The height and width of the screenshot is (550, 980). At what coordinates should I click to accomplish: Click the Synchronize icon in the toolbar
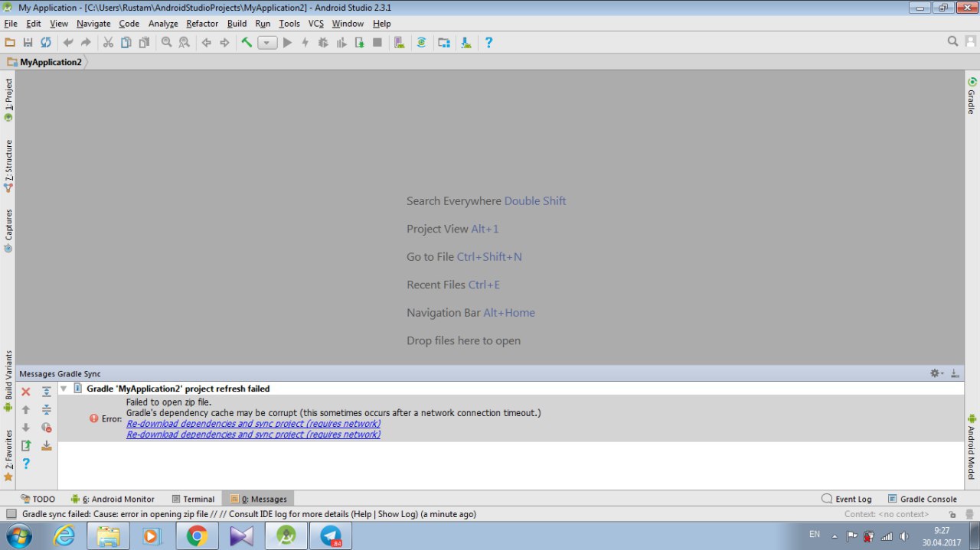pos(46,43)
